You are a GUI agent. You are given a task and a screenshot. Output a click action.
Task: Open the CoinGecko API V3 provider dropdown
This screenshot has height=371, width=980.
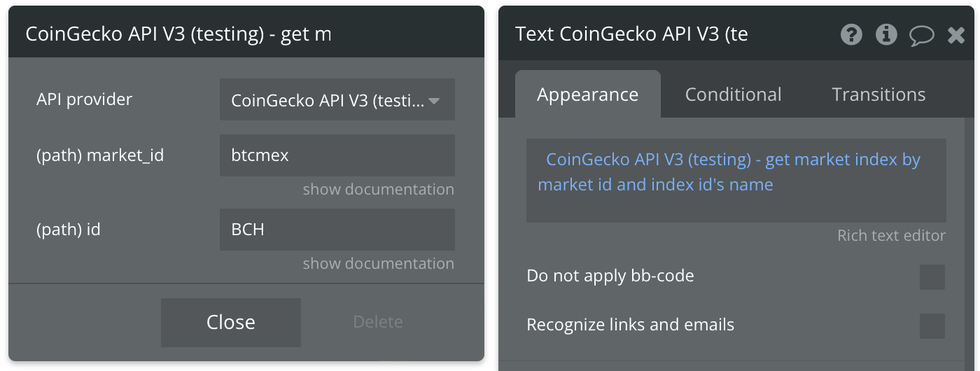[337, 99]
